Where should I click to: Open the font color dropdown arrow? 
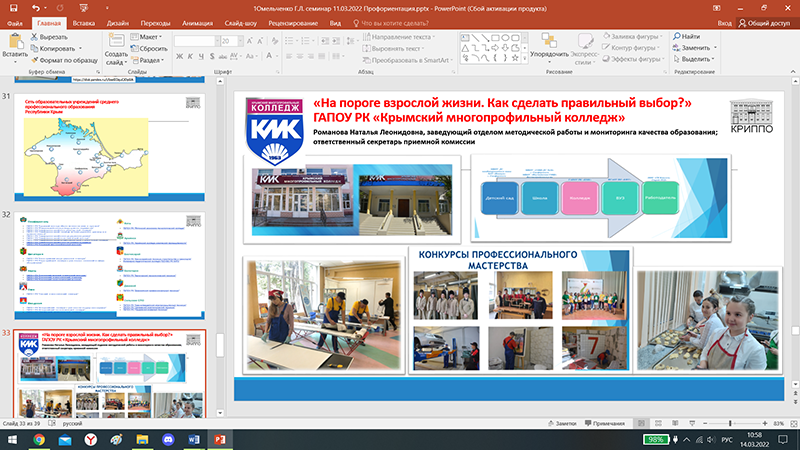[x=276, y=56]
